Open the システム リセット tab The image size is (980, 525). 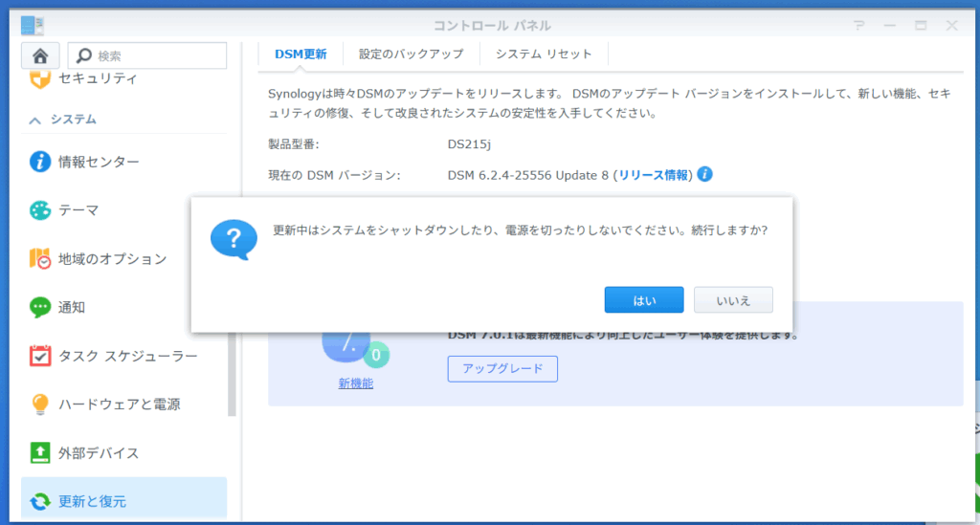pyautogui.click(x=544, y=55)
